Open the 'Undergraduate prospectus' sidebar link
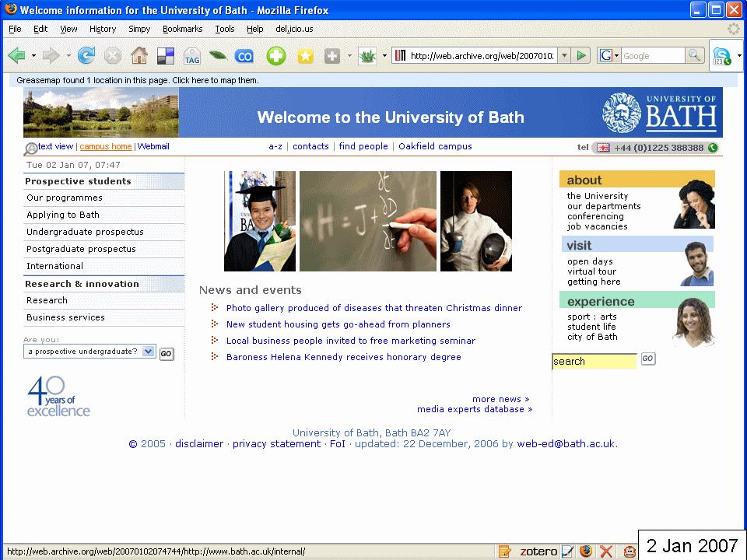The image size is (747, 560). pos(85,232)
